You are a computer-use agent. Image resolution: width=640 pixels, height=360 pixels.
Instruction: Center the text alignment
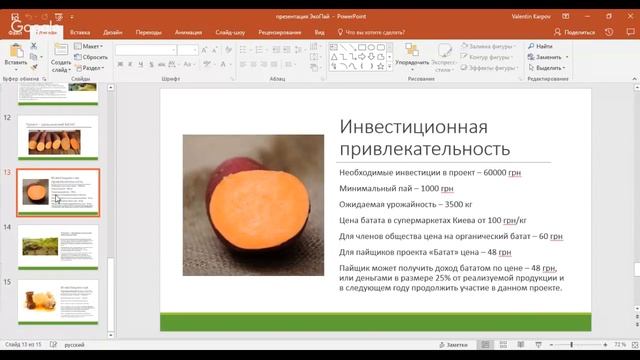(x=253, y=64)
